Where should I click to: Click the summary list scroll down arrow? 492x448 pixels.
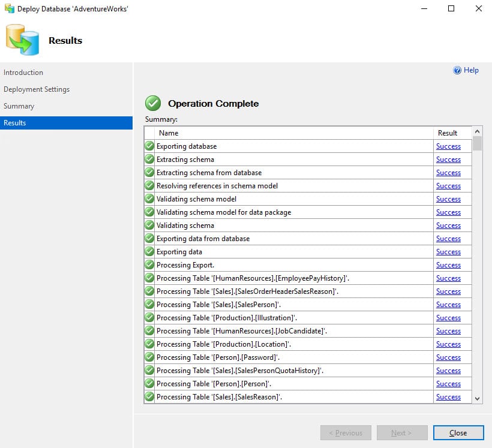477,398
